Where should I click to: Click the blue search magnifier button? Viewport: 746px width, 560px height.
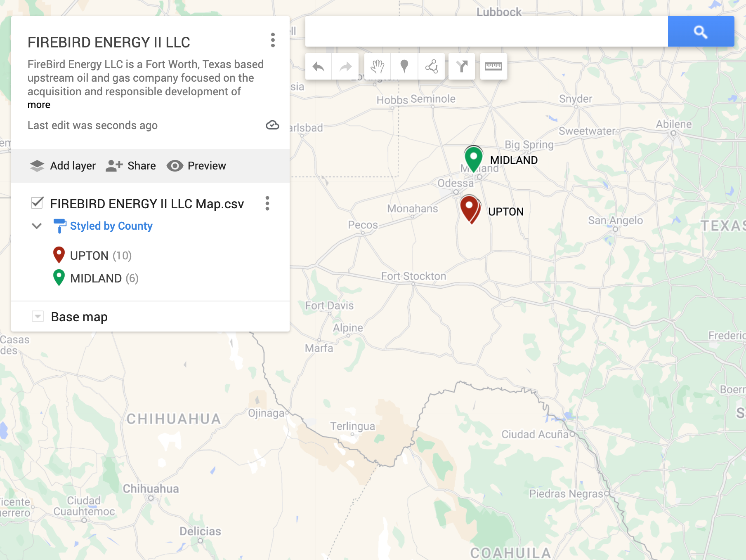click(x=701, y=31)
